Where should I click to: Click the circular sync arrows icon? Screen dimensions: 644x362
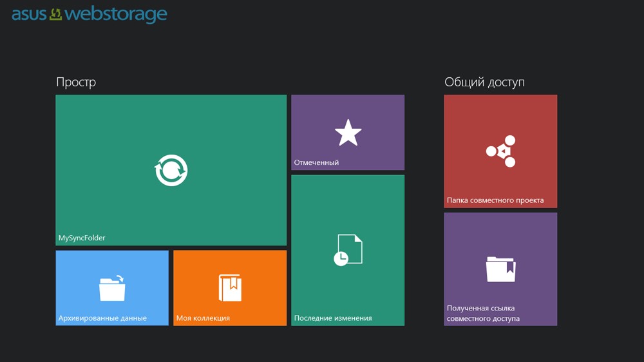(171, 170)
